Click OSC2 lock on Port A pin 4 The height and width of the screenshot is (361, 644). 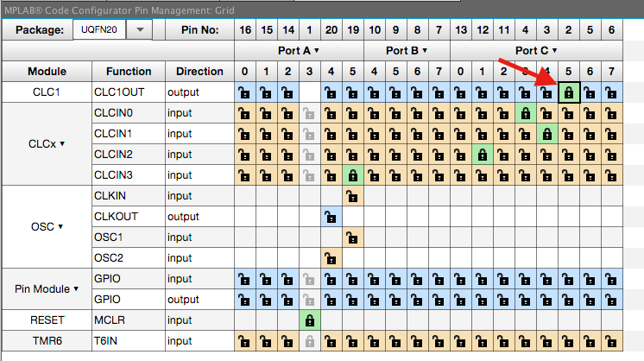point(331,258)
